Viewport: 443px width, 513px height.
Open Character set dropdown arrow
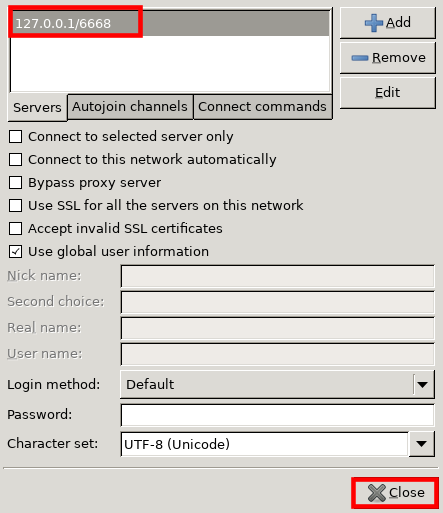pos(422,444)
